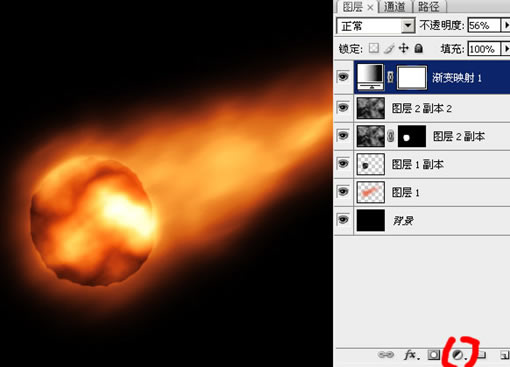Image resolution: width=510 pixels, height=367 pixels.
Task: Expand the 不透明度 opacity slider arrow
Action: pyautogui.click(x=506, y=25)
